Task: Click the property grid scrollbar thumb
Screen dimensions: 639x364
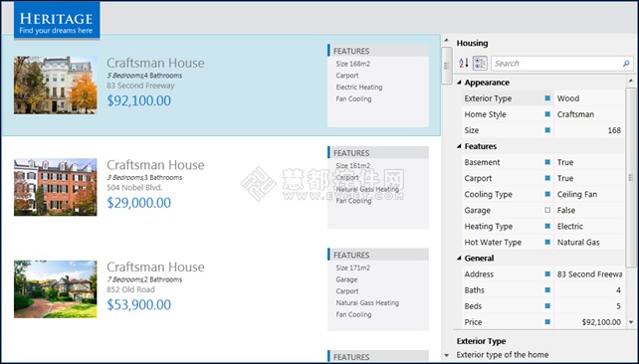Action: (631, 178)
